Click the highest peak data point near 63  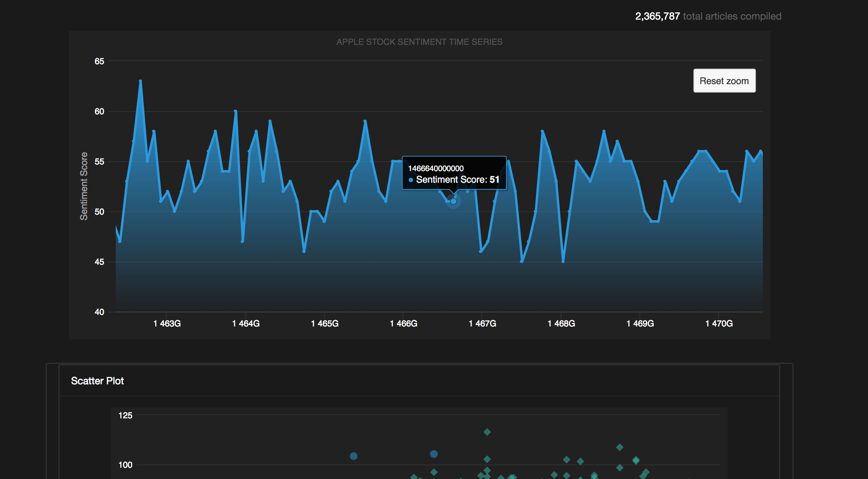pyautogui.click(x=140, y=81)
